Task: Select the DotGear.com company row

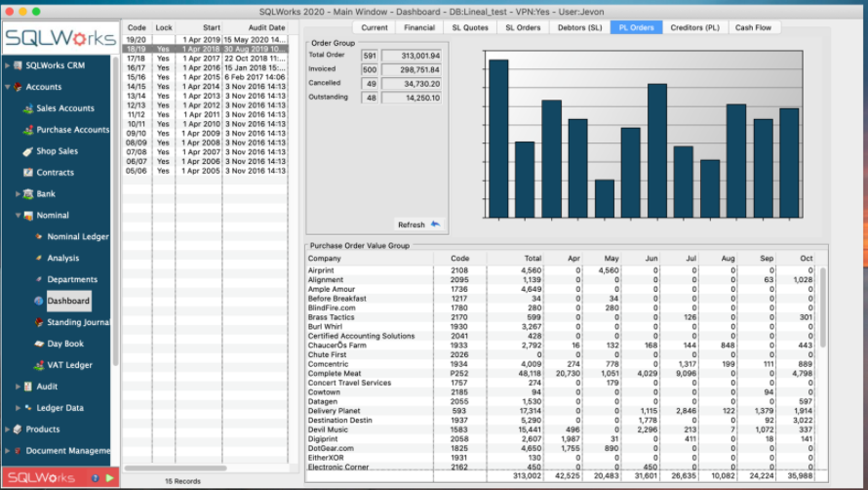Action: tap(562, 448)
